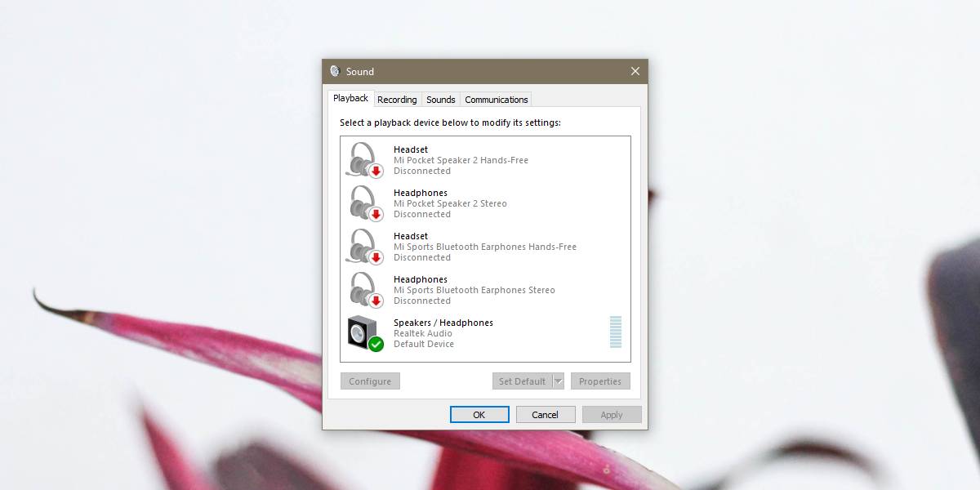Click the "Default Device" status text
This screenshot has width=980, height=490.
(424, 344)
